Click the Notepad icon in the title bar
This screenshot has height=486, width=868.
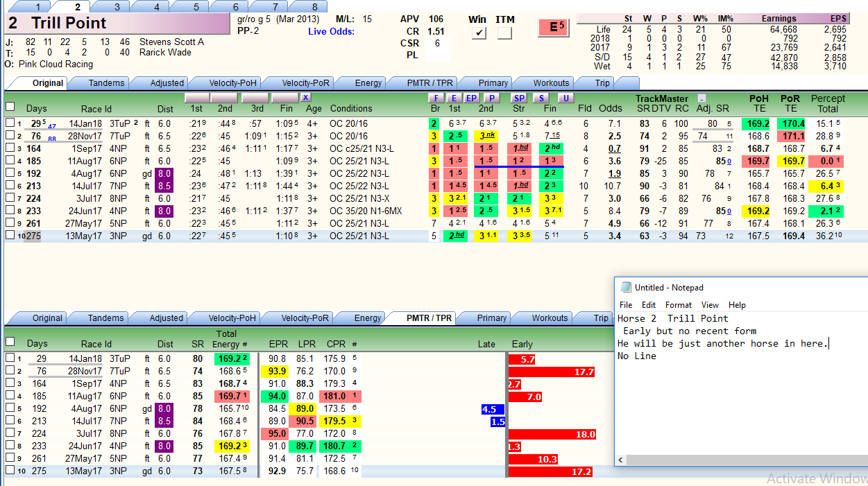tap(626, 287)
